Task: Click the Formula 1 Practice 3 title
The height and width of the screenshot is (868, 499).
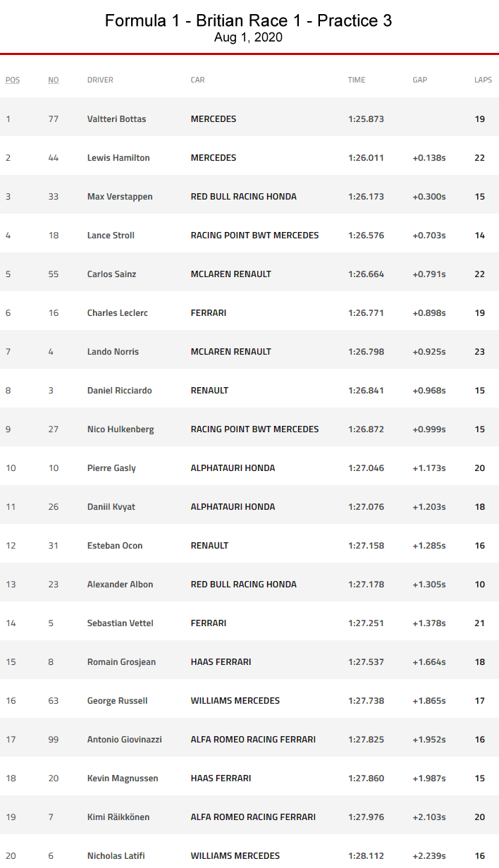Action: click(x=248, y=21)
